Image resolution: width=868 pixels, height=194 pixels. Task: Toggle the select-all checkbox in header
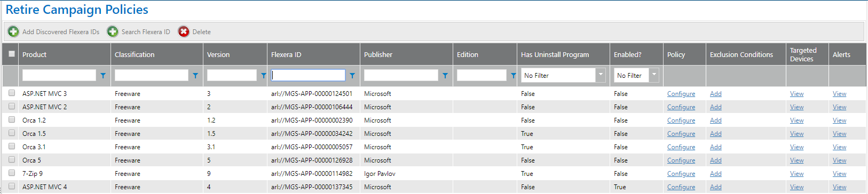point(12,54)
